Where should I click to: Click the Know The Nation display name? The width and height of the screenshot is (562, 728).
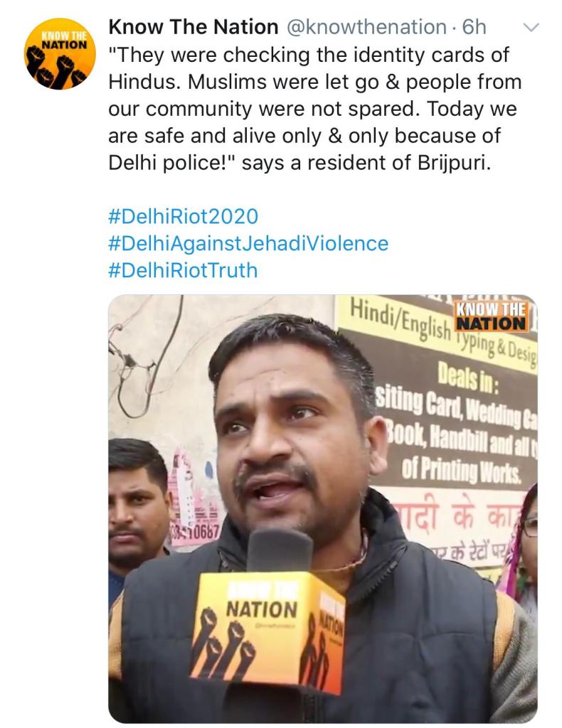(x=193, y=27)
